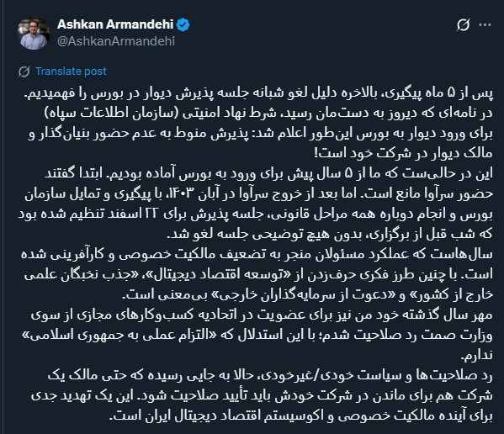Click the Translate post link
The height and width of the screenshot is (434, 504).
(71, 71)
